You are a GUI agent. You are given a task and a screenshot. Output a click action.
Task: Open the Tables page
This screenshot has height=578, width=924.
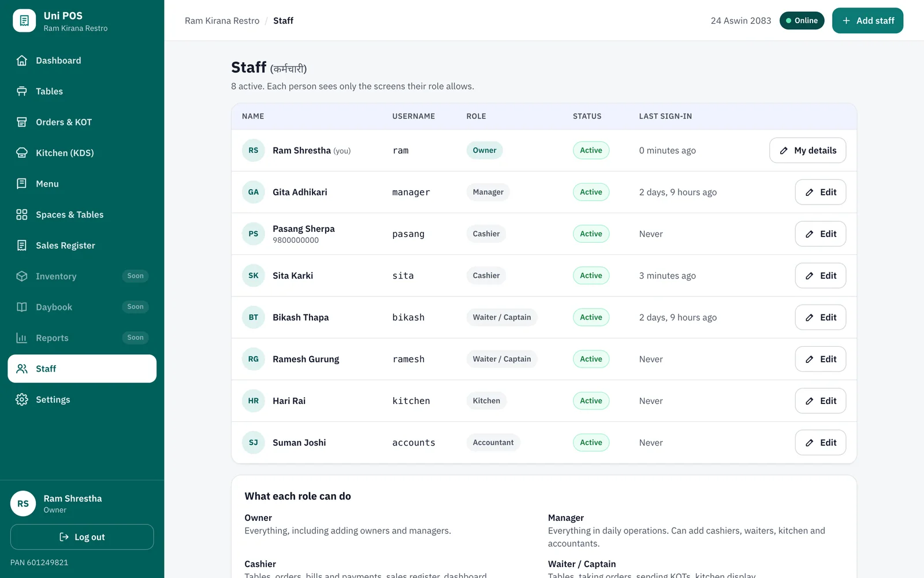(x=82, y=91)
